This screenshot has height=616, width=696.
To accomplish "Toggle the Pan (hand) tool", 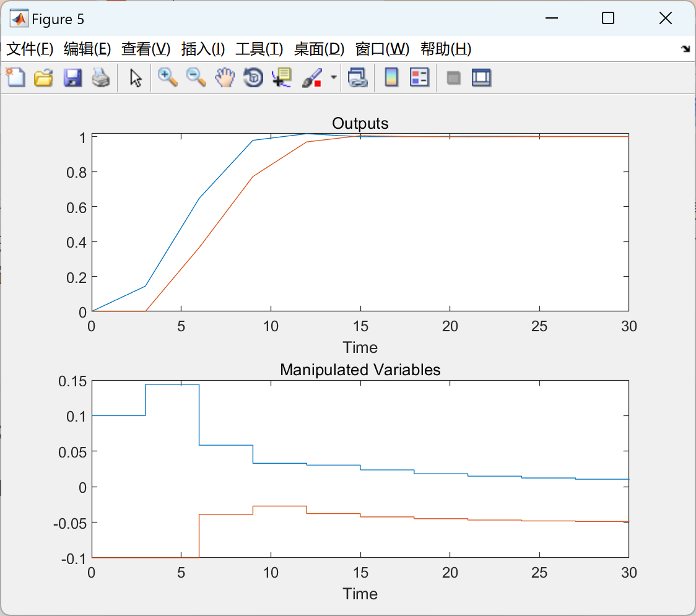I will pyautogui.click(x=225, y=77).
